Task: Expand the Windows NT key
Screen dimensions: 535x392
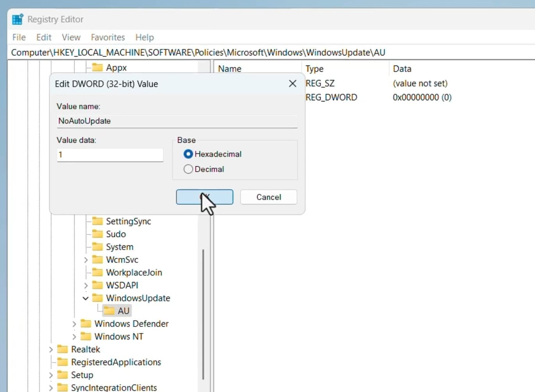Action: click(x=74, y=337)
